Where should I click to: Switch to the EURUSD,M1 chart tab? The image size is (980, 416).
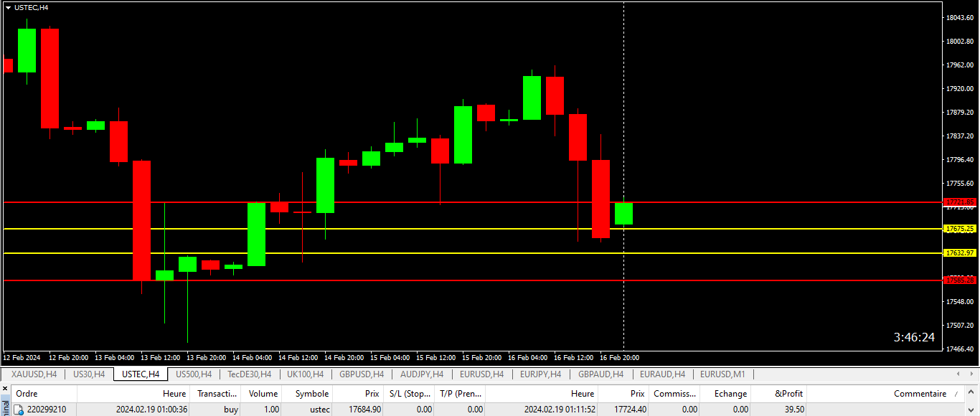coord(722,374)
